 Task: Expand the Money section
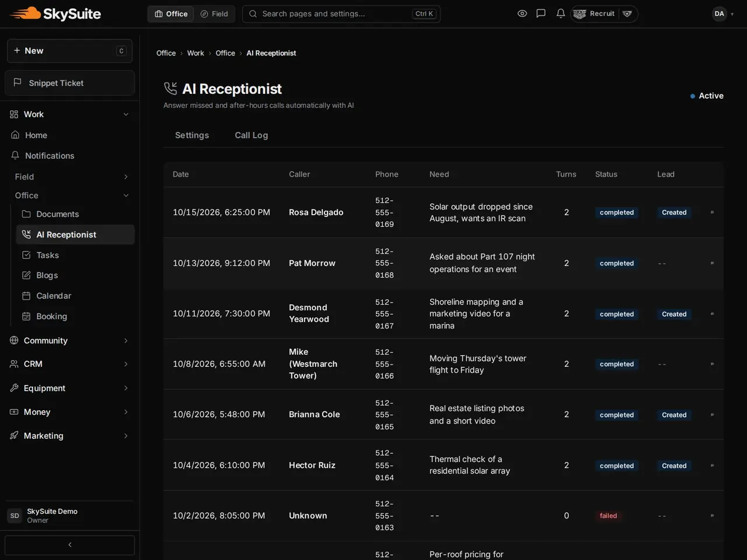tap(69, 412)
